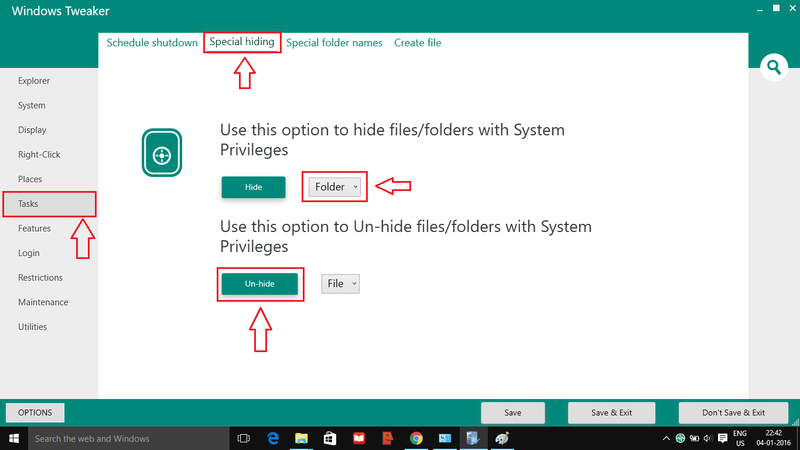Click the green Un-hide button

(x=260, y=284)
